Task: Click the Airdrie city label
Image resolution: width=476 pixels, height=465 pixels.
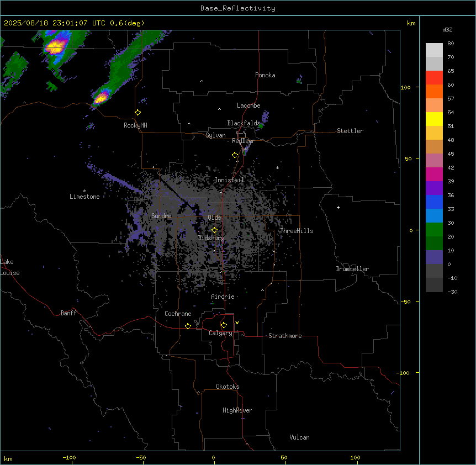Action: coord(223,297)
